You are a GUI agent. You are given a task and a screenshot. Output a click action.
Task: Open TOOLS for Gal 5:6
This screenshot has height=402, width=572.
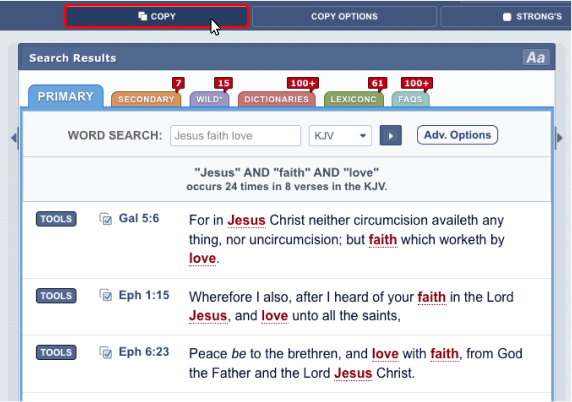(56, 219)
